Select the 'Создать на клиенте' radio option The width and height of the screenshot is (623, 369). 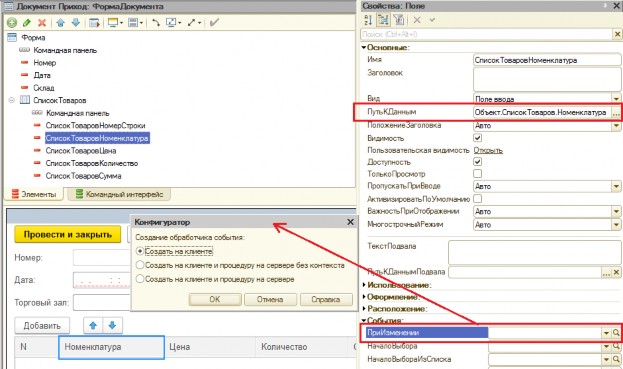tap(139, 251)
